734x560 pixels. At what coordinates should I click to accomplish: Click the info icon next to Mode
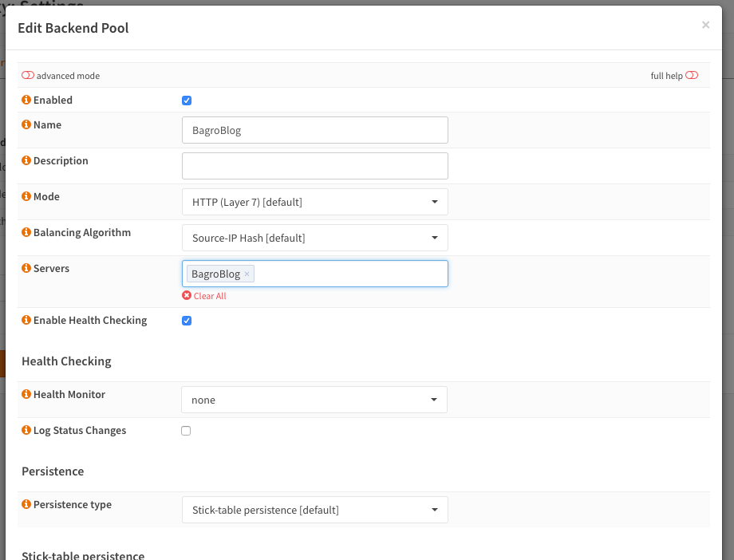point(26,197)
